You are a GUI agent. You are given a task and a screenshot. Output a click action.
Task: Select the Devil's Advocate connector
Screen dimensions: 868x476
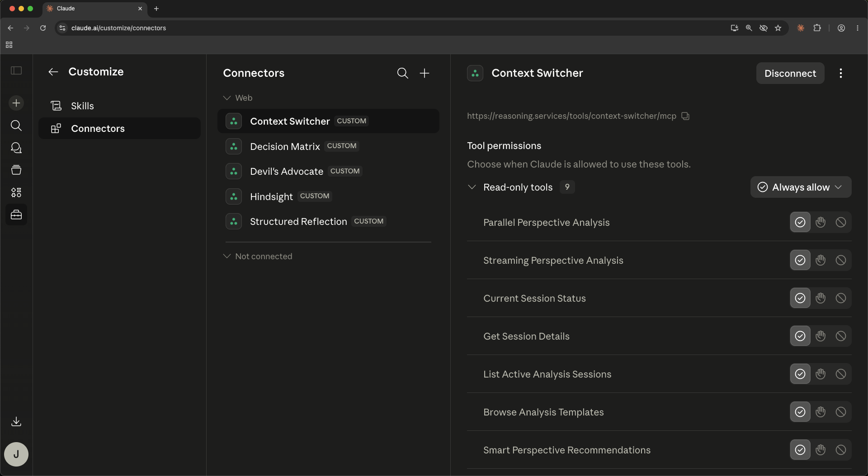tap(328, 171)
